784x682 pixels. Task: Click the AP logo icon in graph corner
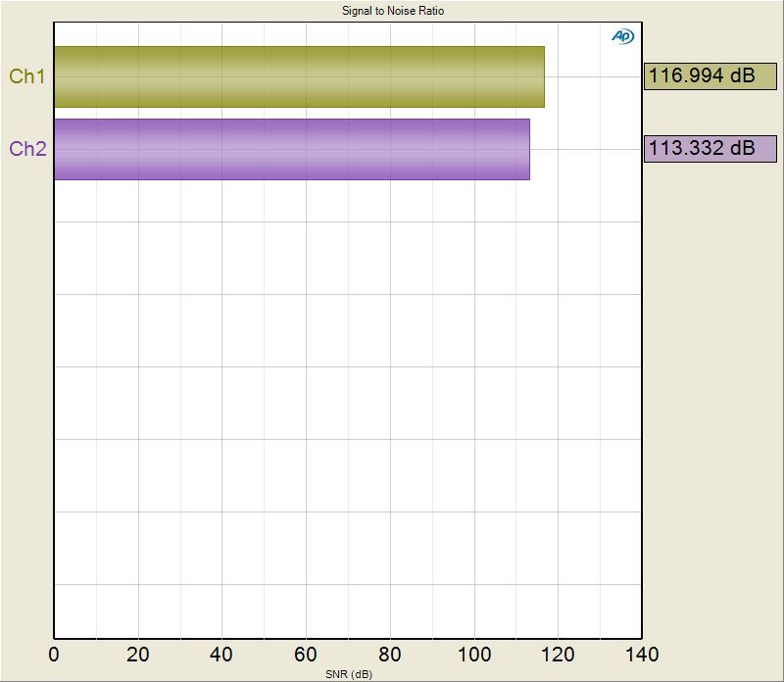click(x=622, y=36)
